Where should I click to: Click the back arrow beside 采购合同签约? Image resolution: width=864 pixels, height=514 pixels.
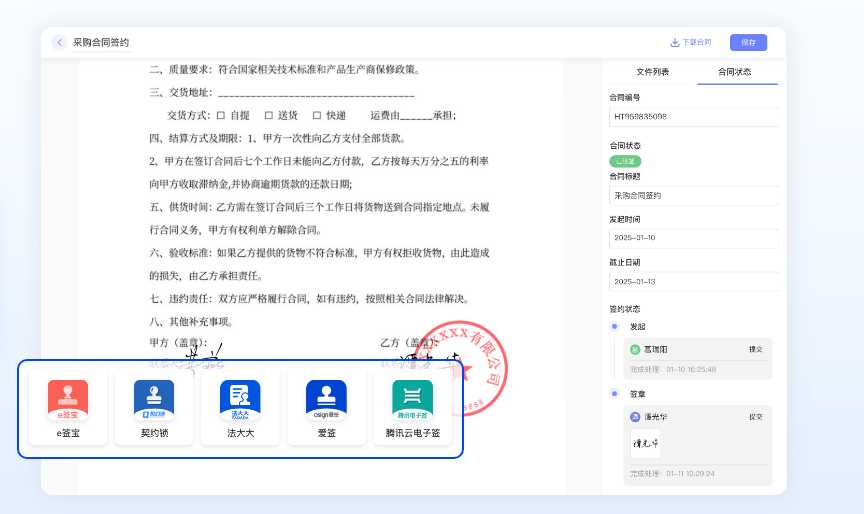tap(60, 43)
